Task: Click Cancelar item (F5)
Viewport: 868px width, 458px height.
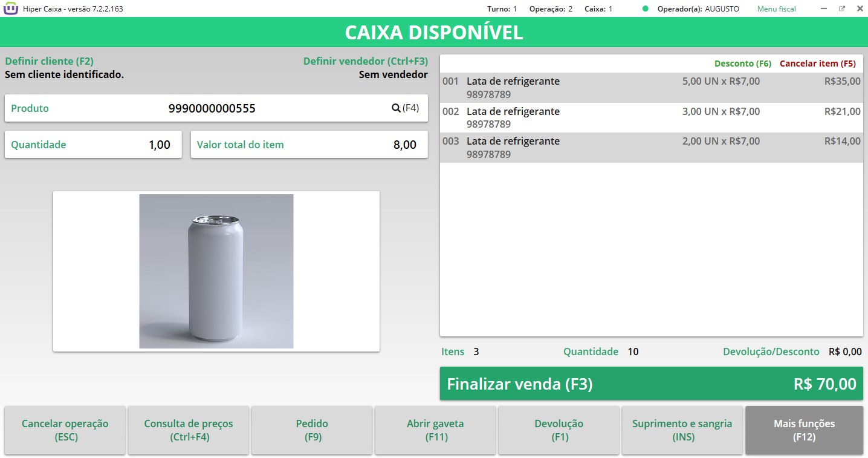Action: tap(818, 64)
